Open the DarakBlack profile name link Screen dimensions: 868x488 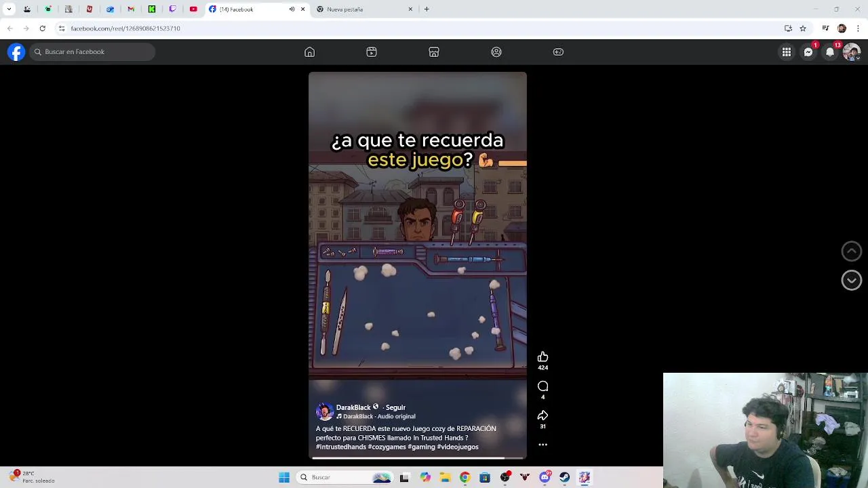tap(353, 407)
